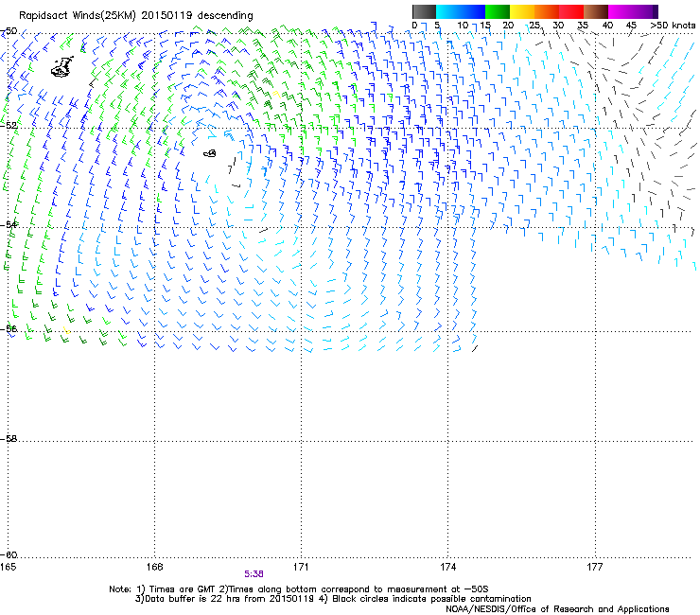Click the '177' longitude axis label
The height and width of the screenshot is (615, 700).
tap(594, 567)
